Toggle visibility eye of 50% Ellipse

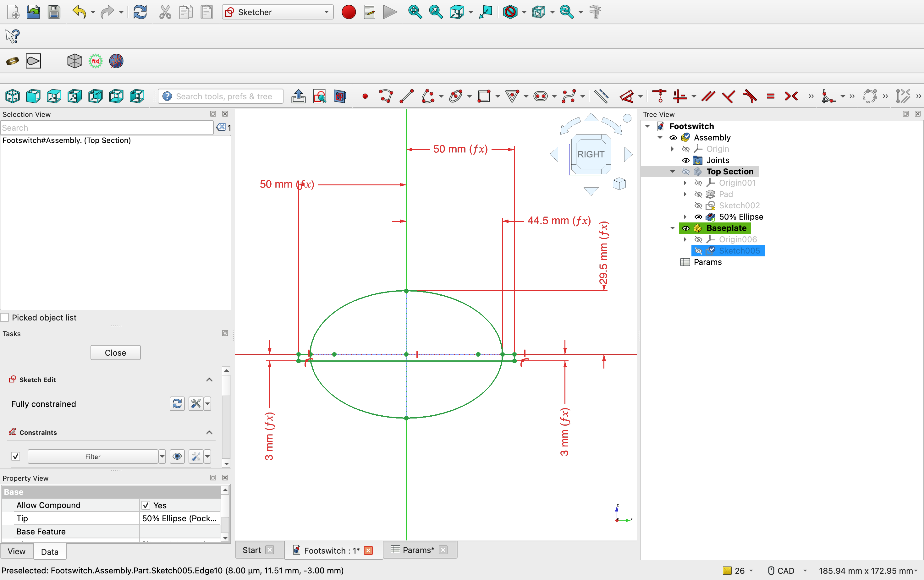698,217
